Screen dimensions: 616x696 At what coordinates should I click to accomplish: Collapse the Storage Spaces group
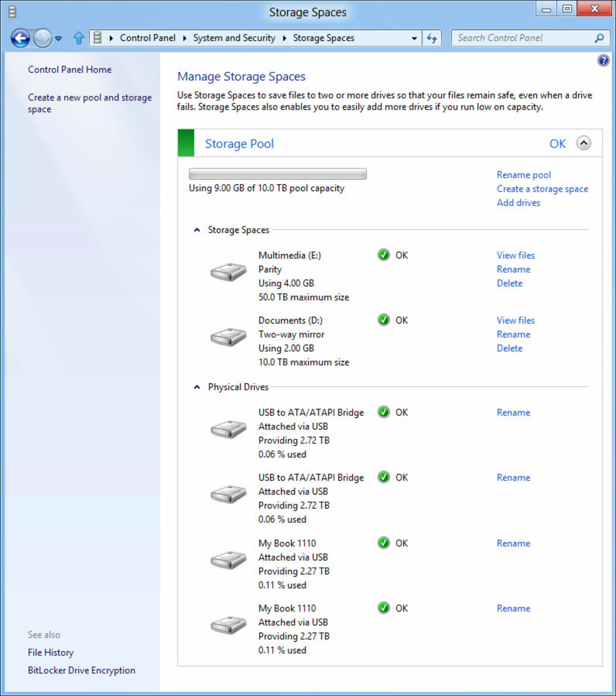click(x=197, y=230)
